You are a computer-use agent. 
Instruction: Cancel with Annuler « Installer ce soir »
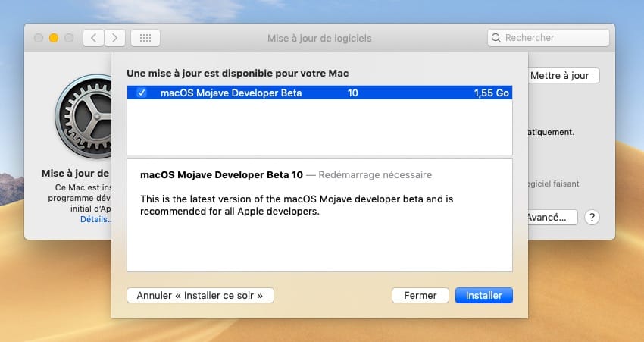pos(200,296)
